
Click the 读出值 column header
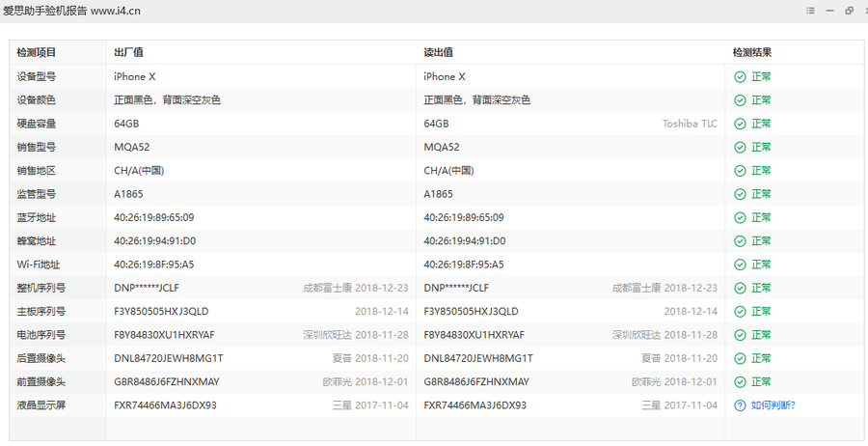(x=438, y=53)
